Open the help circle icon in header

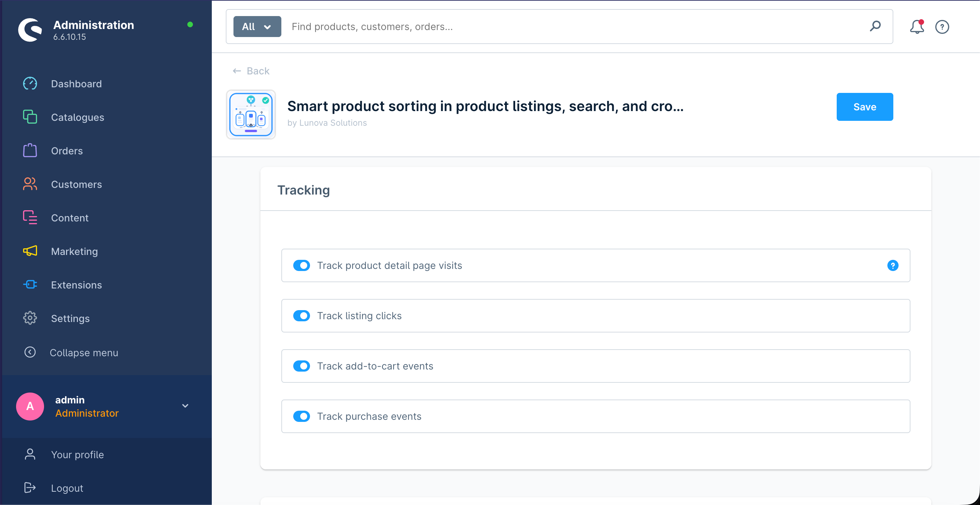pos(942,27)
